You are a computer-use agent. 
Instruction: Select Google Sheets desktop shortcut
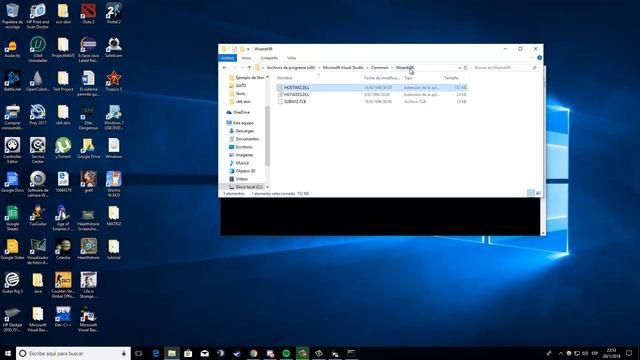[12, 218]
